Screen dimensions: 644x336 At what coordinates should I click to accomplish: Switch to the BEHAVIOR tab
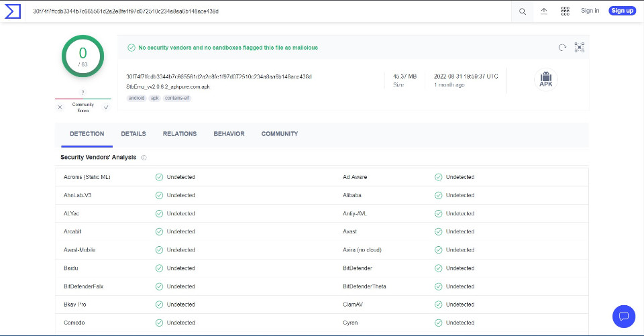coord(229,134)
